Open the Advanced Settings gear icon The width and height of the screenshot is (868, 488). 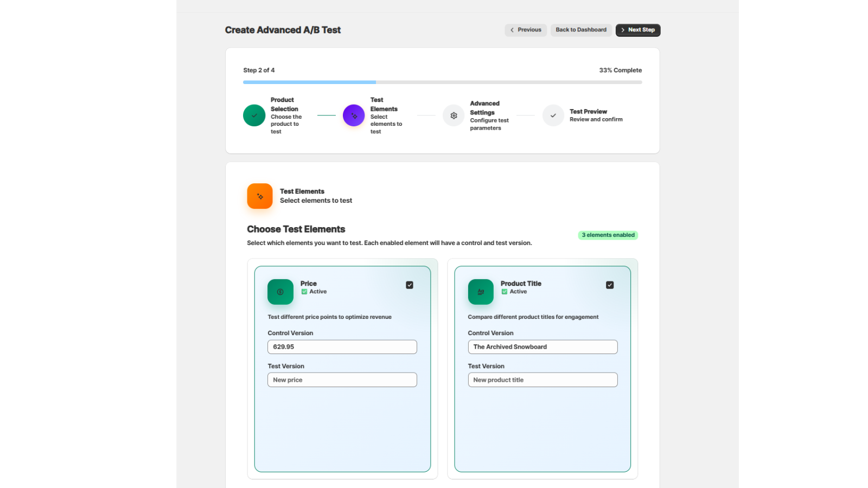[453, 115]
